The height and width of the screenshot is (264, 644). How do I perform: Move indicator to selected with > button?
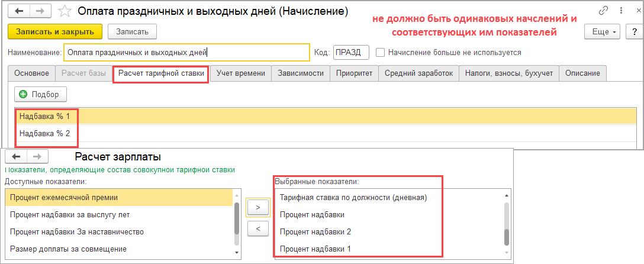(x=257, y=207)
